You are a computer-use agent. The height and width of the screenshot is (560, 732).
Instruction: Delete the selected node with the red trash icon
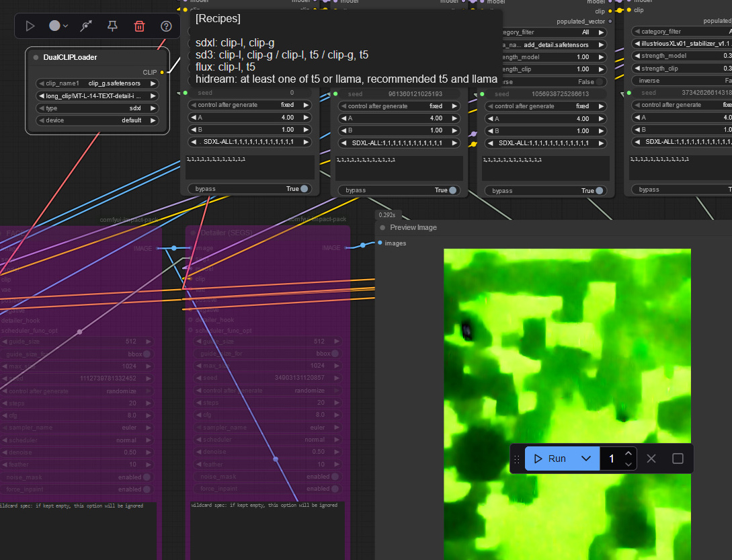(139, 26)
